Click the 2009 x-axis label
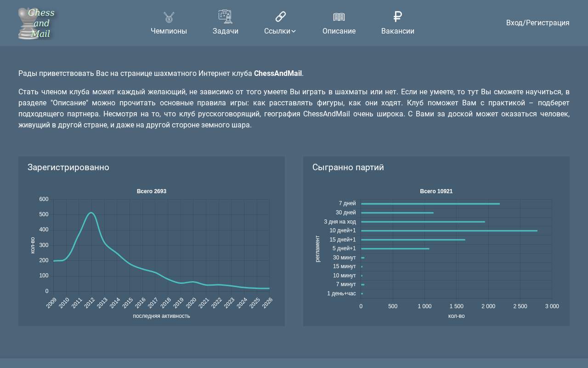 (51, 303)
